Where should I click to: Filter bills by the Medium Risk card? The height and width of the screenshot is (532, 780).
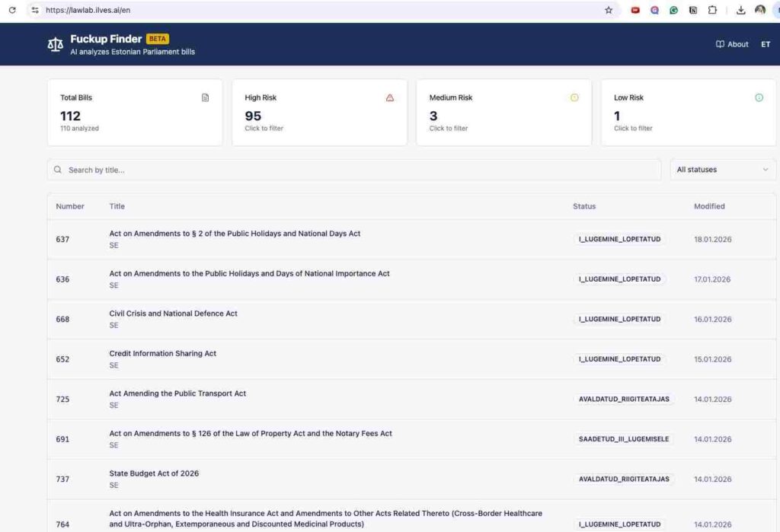[x=503, y=113]
